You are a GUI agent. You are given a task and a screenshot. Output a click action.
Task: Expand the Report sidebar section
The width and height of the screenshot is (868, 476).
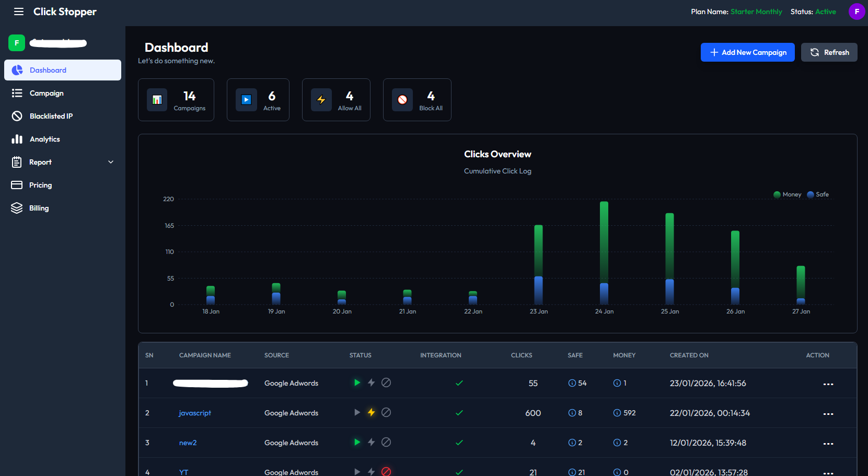110,162
